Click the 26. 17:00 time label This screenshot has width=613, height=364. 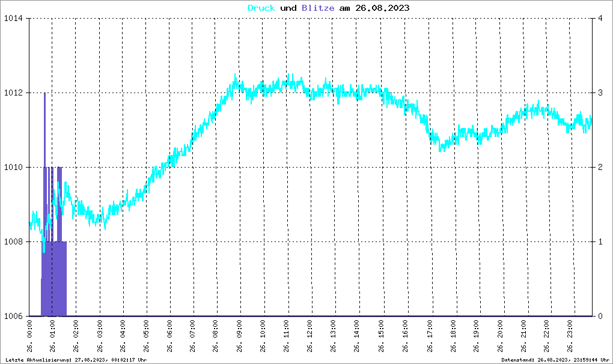(x=430, y=336)
